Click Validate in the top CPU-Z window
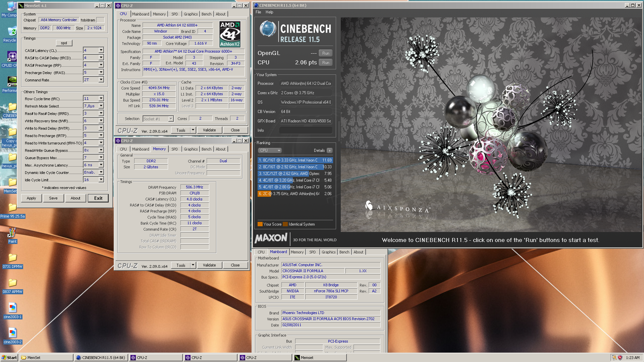The image size is (644, 362). coord(209,130)
